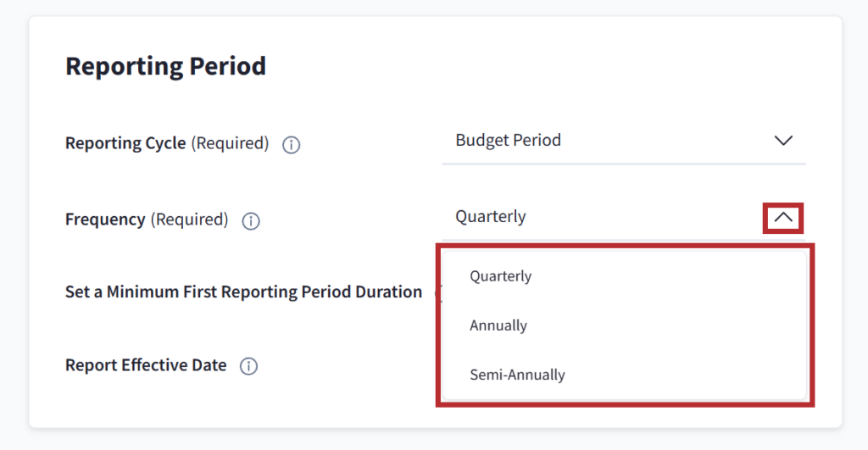The height and width of the screenshot is (450, 868).
Task: Click blank space right of Annually option
Action: [x=678, y=325]
